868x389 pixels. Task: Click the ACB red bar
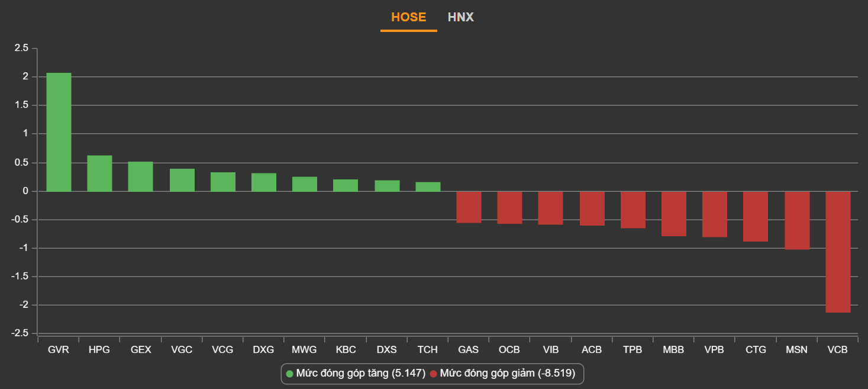tap(592, 208)
